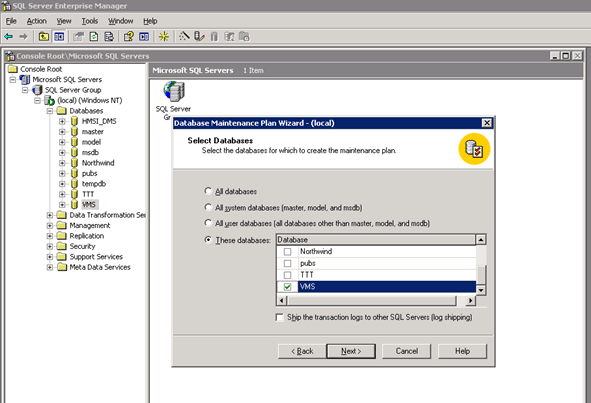
Task: Click the scroll-right arrow under database list
Action: [470, 300]
